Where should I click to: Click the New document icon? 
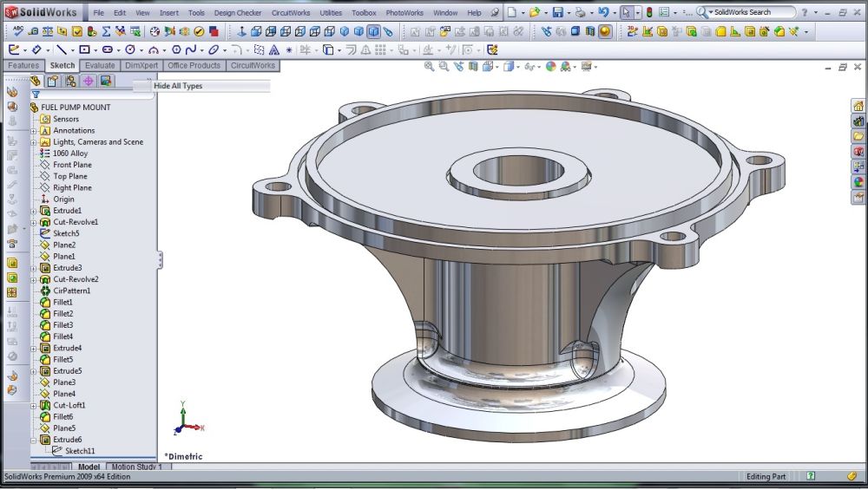coord(513,12)
